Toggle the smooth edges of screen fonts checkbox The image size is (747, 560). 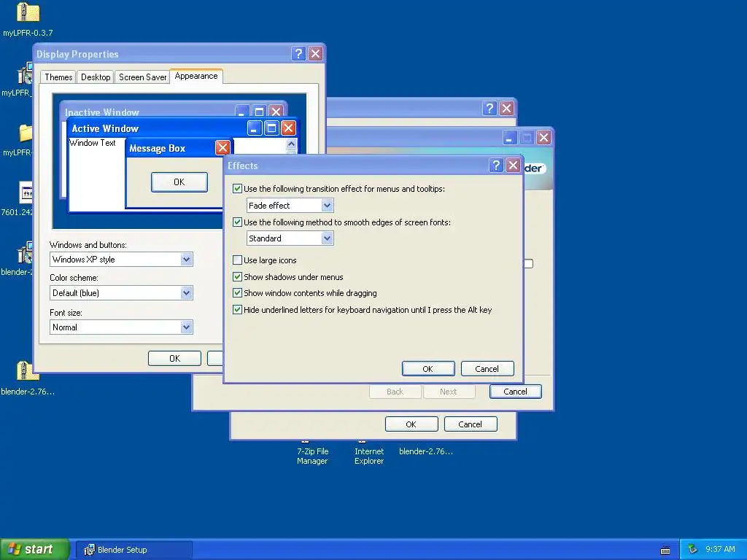click(237, 222)
